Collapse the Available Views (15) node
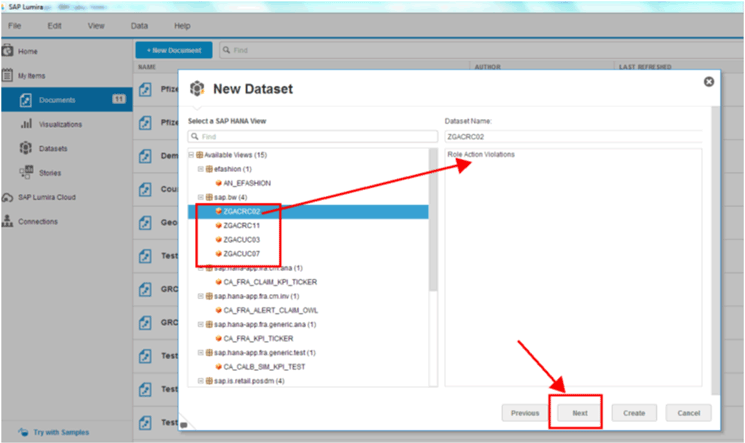Viewport: 745px width, 443px height. point(191,155)
